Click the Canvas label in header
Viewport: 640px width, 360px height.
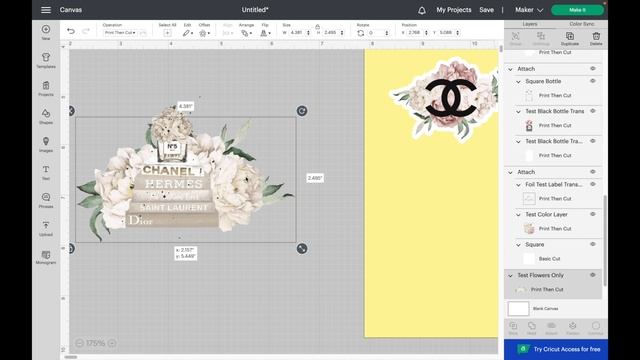(x=71, y=10)
